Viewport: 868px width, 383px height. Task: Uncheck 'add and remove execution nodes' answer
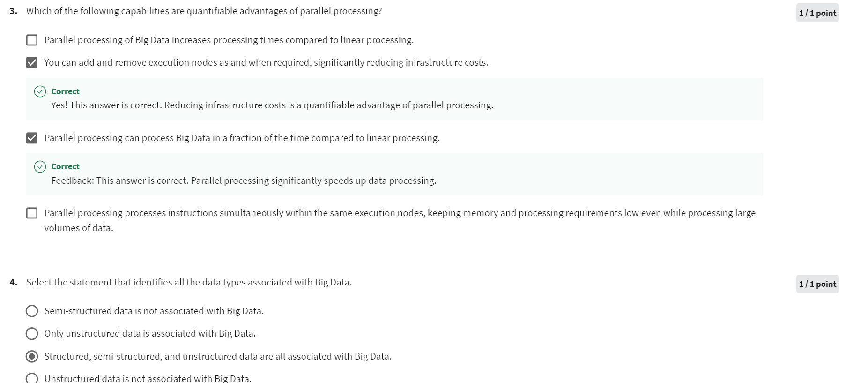click(31, 62)
